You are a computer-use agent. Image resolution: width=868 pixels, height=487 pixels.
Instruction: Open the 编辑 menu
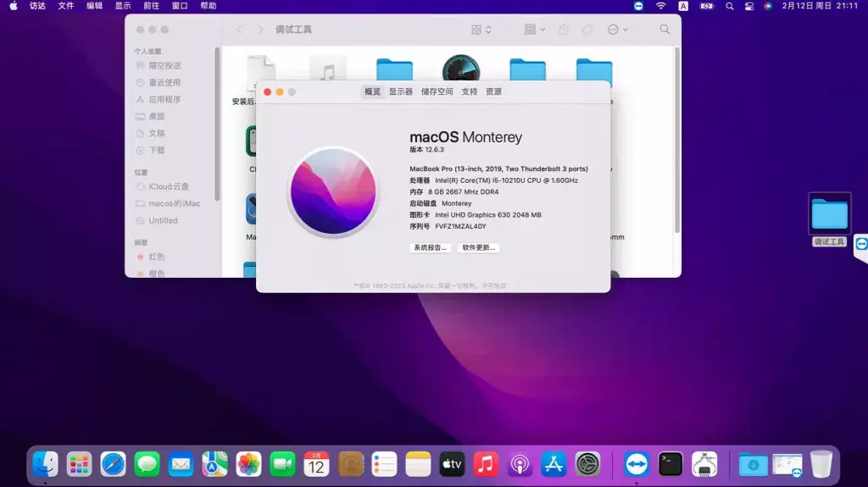[x=95, y=6]
